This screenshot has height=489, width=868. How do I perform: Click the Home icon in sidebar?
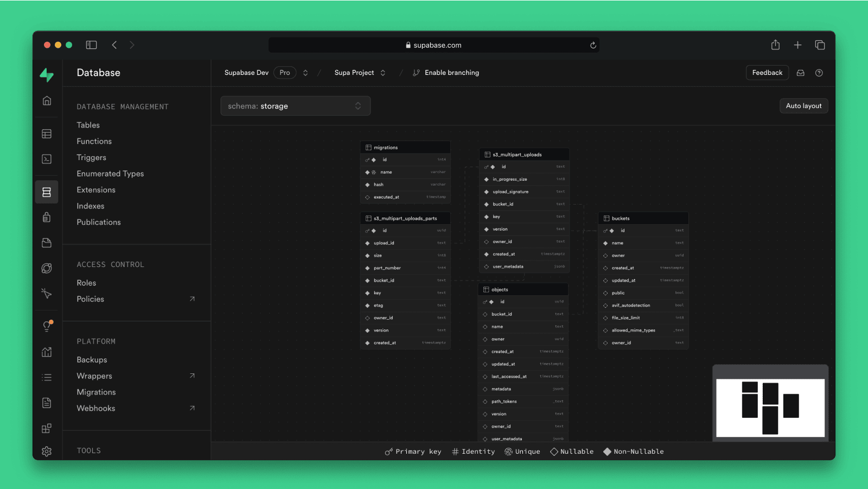(x=47, y=101)
